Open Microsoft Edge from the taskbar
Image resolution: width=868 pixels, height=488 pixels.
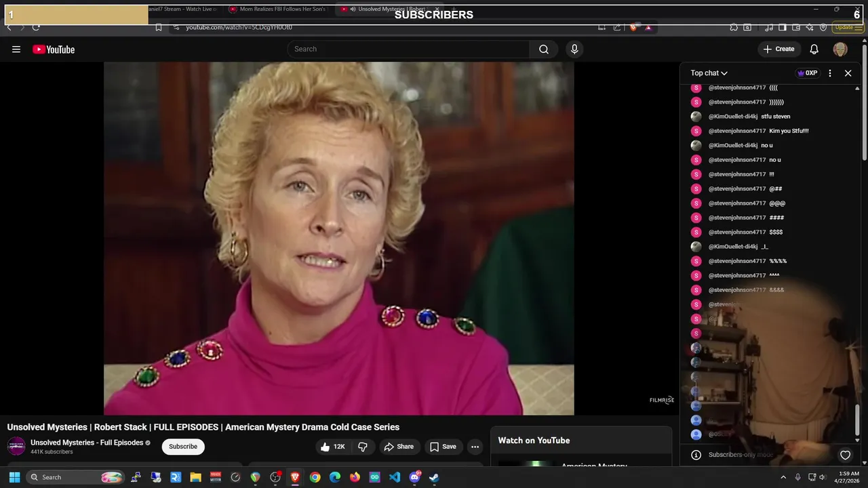tap(335, 477)
